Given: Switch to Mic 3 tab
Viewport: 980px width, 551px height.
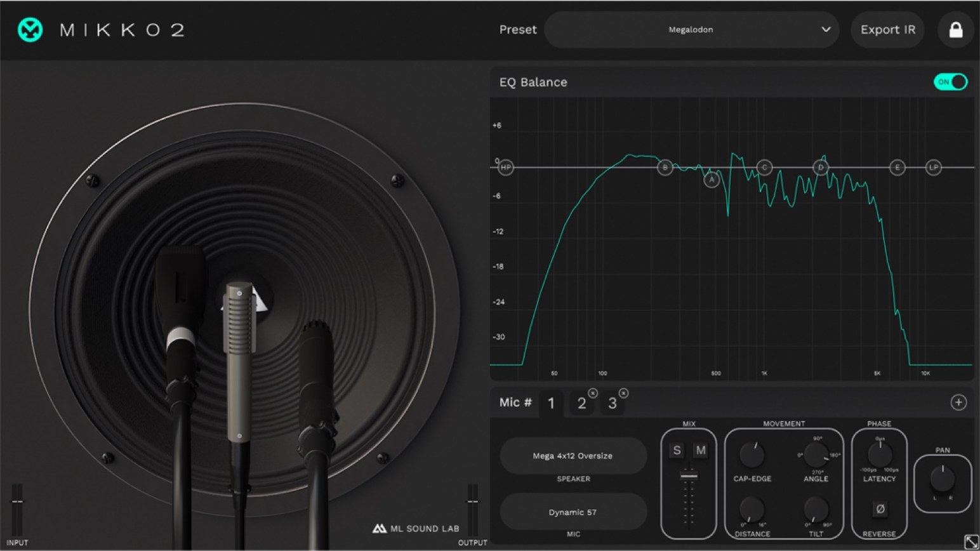Looking at the screenshot, I should click(612, 403).
